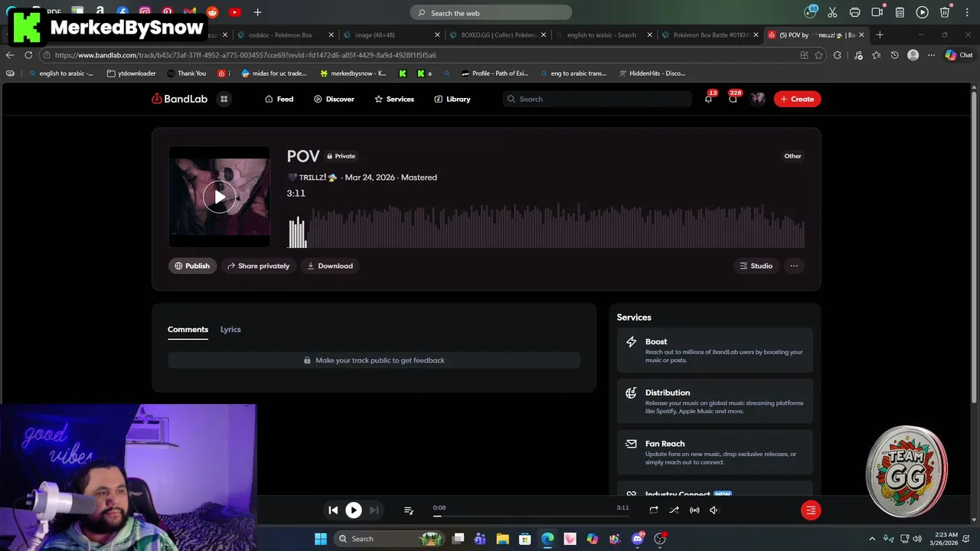Click the red Create button
Viewport: 980px width, 551px height.
pyautogui.click(x=797, y=99)
